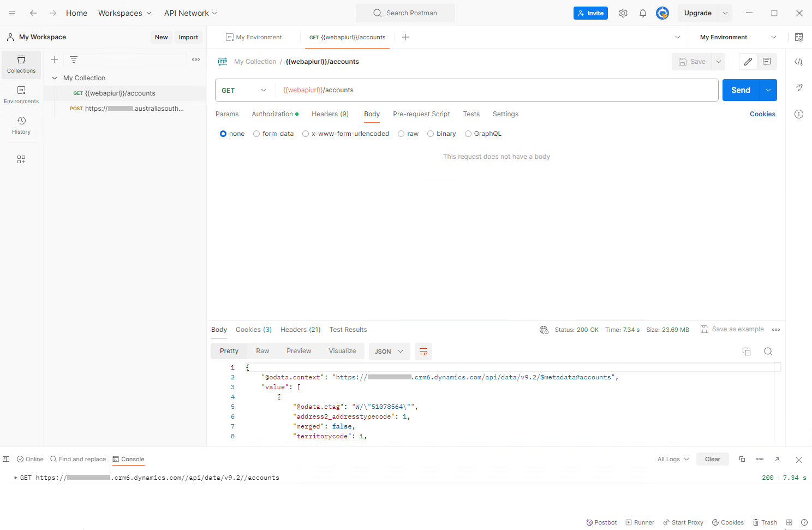Select the form-data body option
Viewport: 812px width, 530px height.
pyautogui.click(x=256, y=134)
